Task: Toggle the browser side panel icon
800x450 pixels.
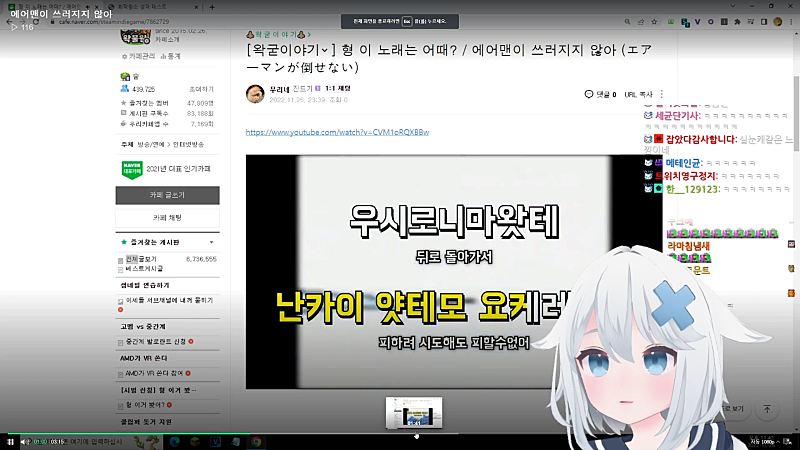Action: 764,22
